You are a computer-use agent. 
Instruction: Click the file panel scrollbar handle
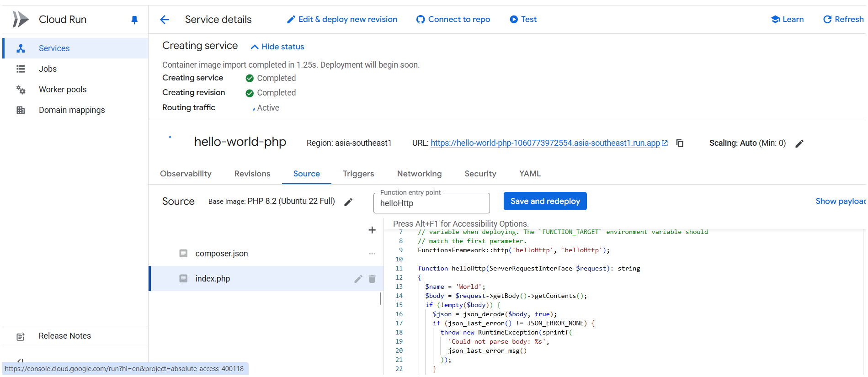(380, 298)
